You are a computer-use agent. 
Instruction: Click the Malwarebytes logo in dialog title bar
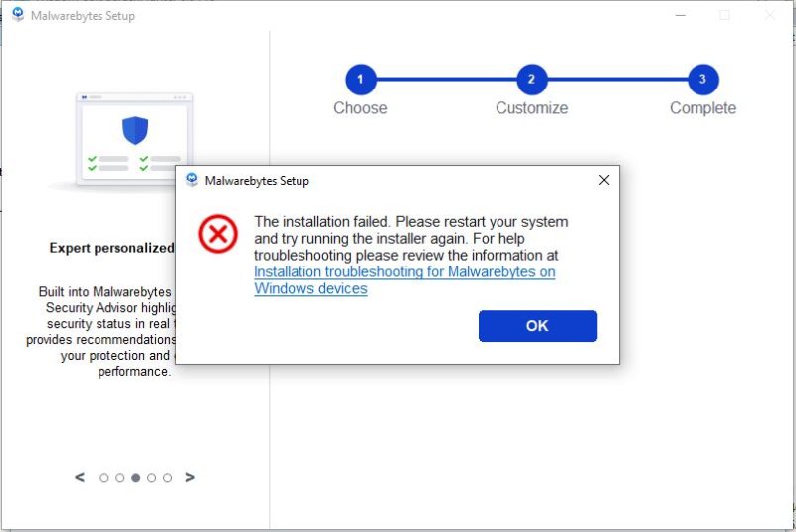click(x=192, y=180)
